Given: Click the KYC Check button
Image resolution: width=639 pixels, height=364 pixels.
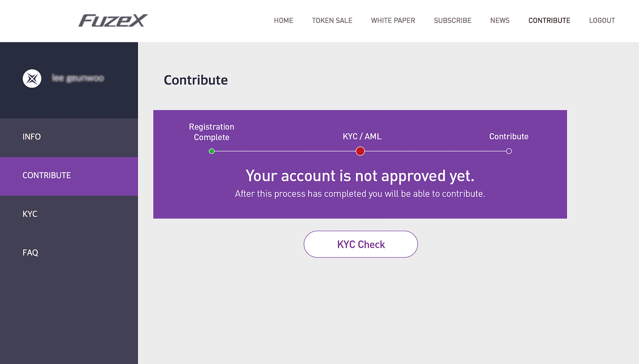Looking at the screenshot, I should pos(361,244).
